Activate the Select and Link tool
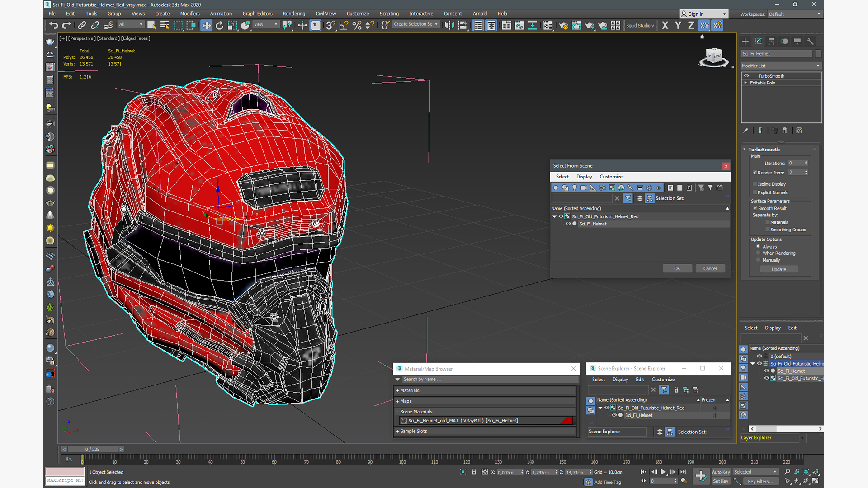The image size is (868, 488). pyautogui.click(x=82, y=25)
